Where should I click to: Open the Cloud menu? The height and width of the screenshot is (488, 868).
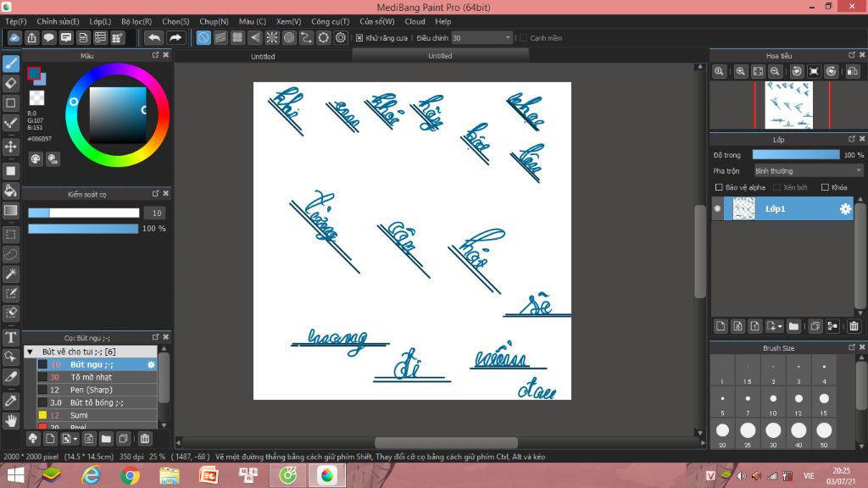[415, 21]
